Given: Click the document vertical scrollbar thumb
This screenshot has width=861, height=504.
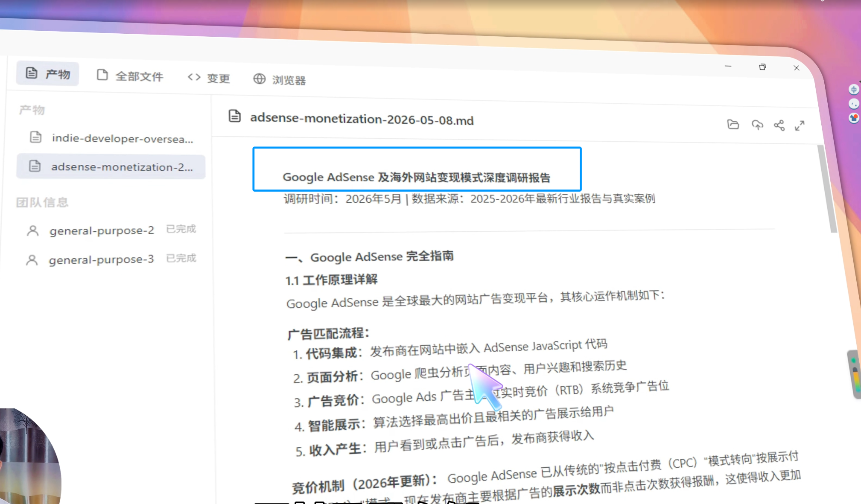Looking at the screenshot, I should tap(828, 189).
